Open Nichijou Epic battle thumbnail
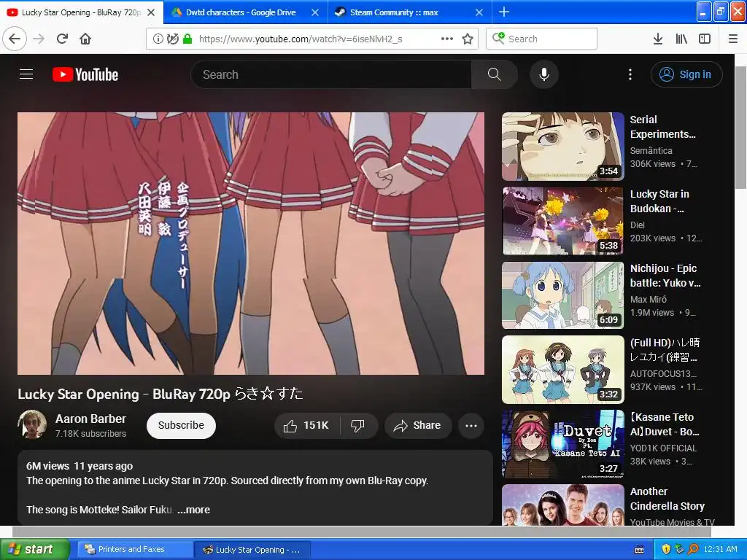This screenshot has height=560, width=747. pyautogui.click(x=563, y=295)
